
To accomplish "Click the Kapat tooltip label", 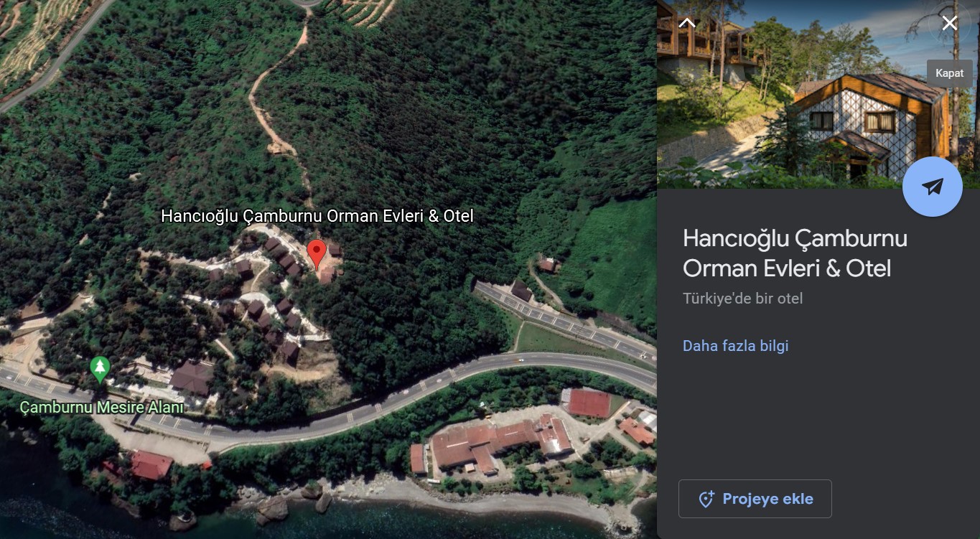I will [949, 73].
